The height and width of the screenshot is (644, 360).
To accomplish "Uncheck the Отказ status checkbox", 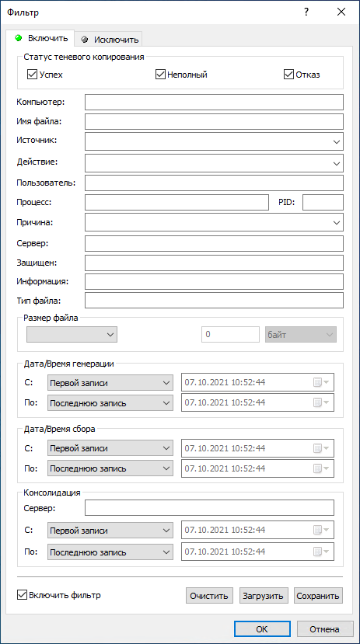I will coord(288,75).
